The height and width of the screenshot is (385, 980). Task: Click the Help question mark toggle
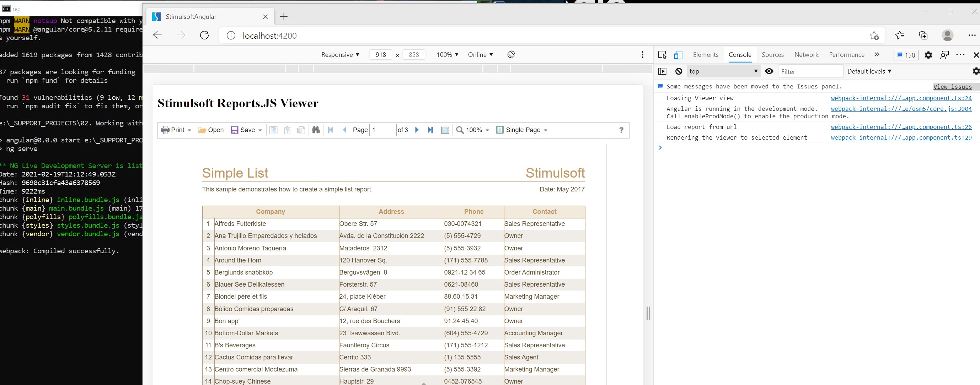[621, 130]
